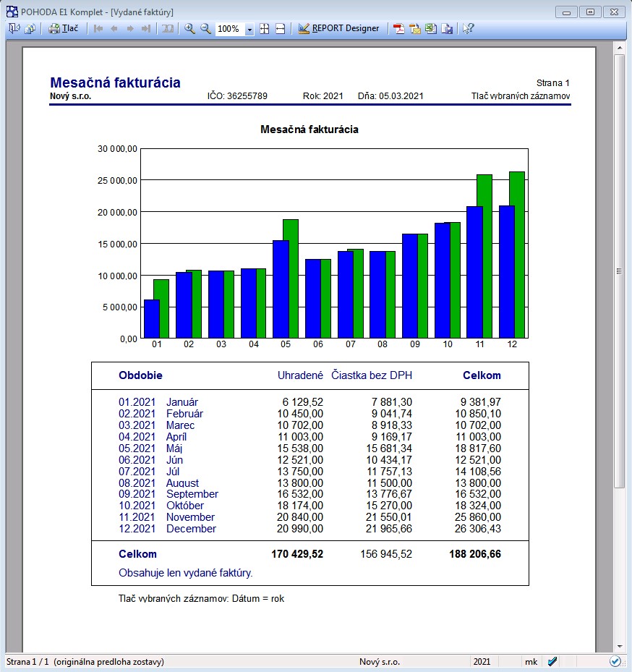Click the Tlač print button
Viewport: 632px width, 672px height.
click(x=64, y=29)
